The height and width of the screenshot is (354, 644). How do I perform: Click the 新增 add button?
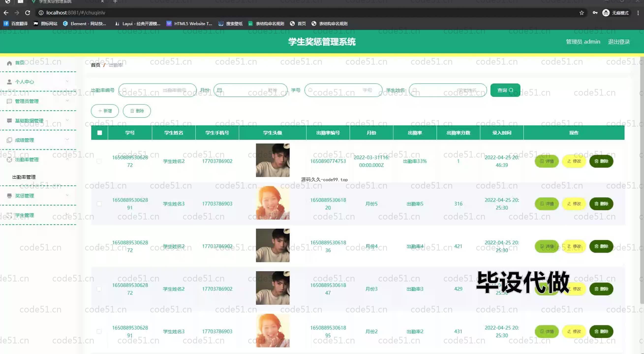click(x=105, y=111)
